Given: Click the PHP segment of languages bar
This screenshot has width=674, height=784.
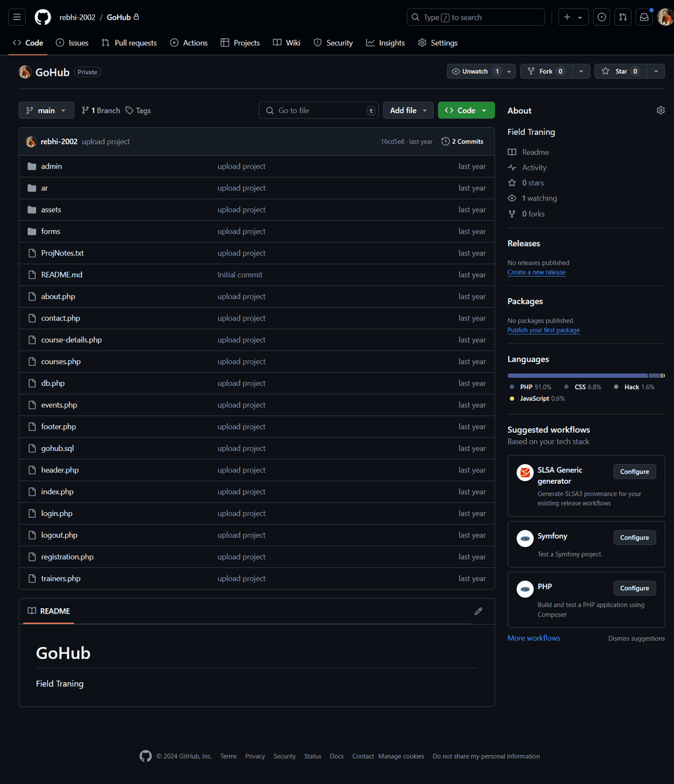Looking at the screenshot, I should click(x=577, y=376).
